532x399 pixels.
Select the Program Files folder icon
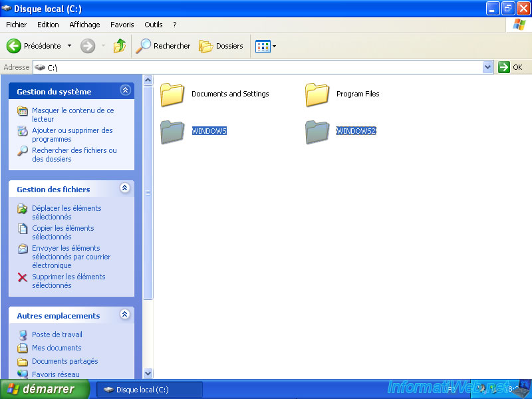317,94
